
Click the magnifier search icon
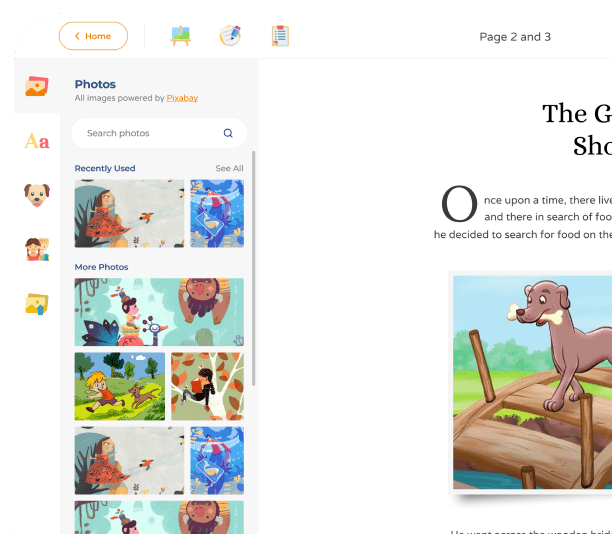(228, 133)
